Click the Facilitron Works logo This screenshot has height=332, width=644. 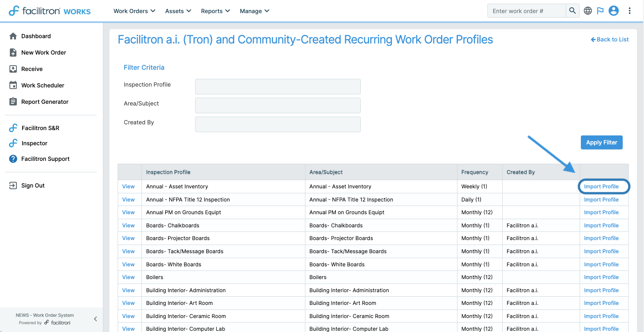(x=50, y=11)
